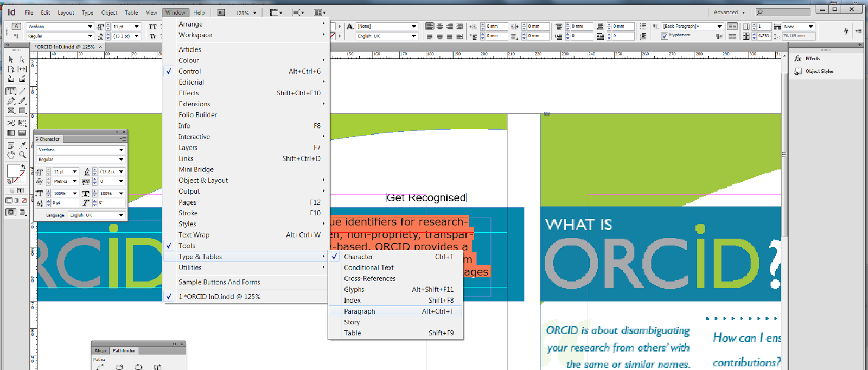The image size is (868, 370).
Task: Select the Hand tool
Action: tap(11, 155)
